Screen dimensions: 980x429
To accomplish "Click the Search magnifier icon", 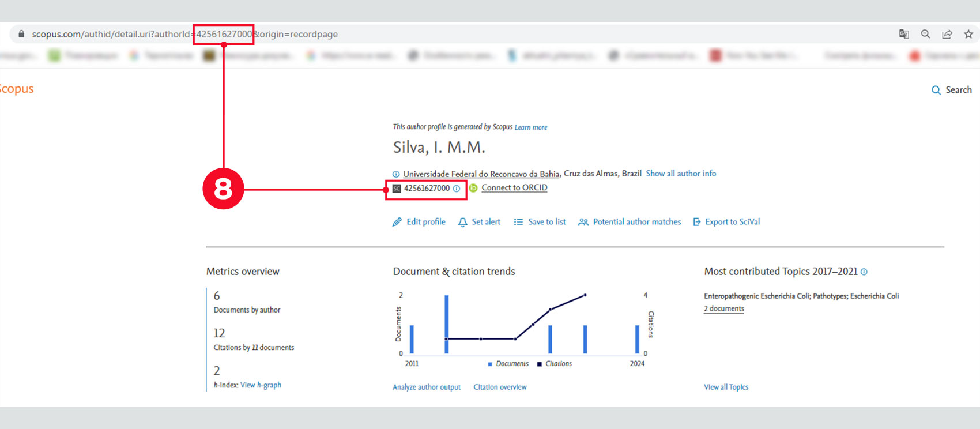I will coord(936,90).
